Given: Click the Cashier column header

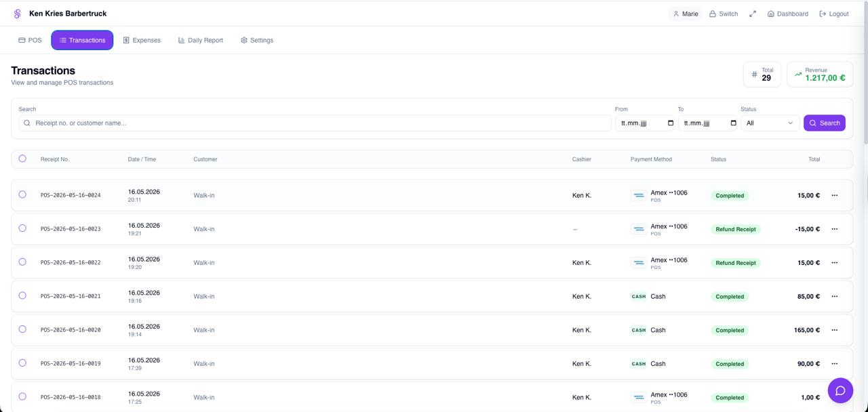Looking at the screenshot, I should (x=582, y=159).
